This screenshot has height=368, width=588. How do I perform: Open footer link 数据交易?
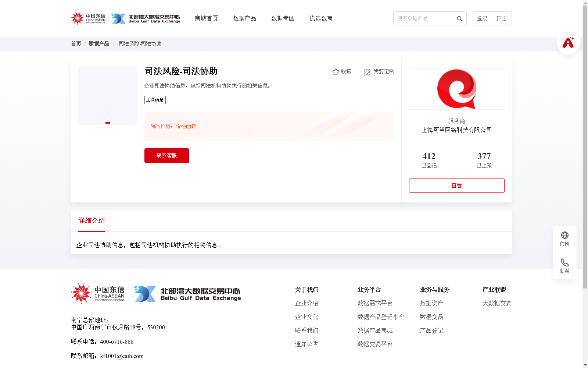pyautogui.click(x=431, y=317)
